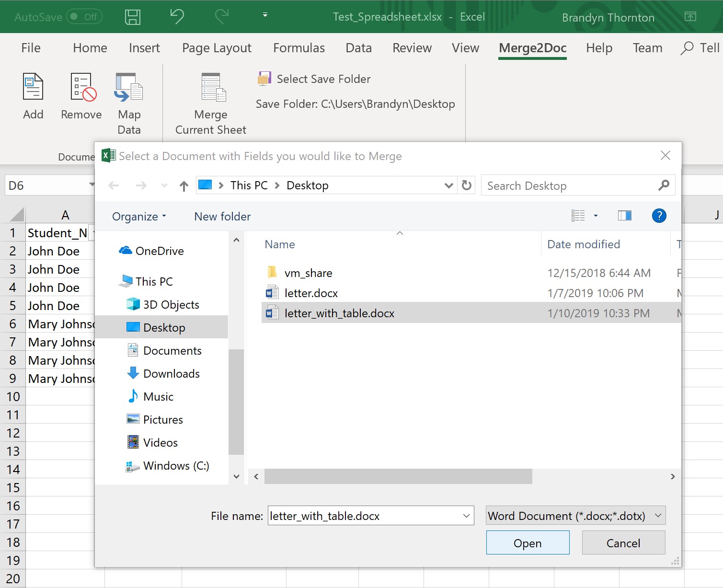
Task: Open the Ribbon Display Options icon
Action: (x=690, y=17)
